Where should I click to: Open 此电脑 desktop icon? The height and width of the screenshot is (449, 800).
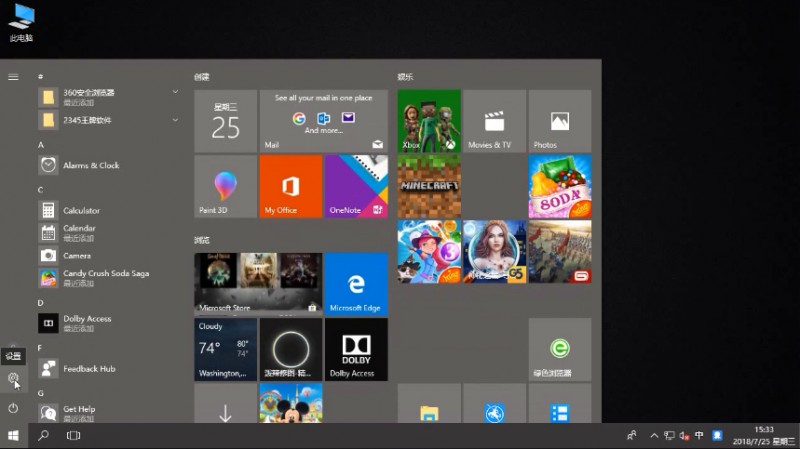21,23
